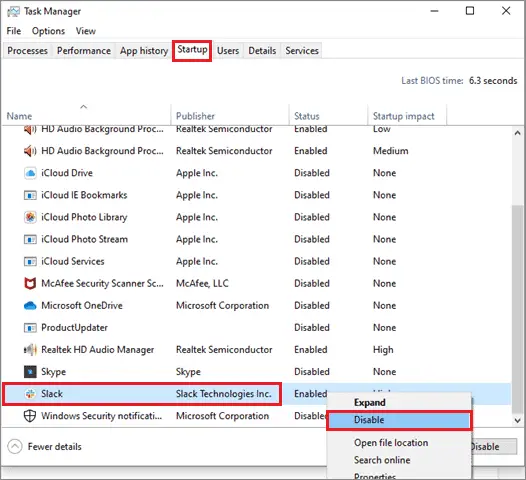This screenshot has width=526, height=480.
Task: Click the Slack app icon
Action: [x=30, y=394]
